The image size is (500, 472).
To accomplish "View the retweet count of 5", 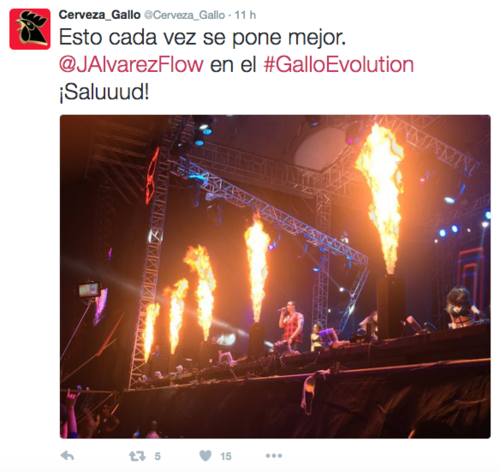I will click(158, 456).
